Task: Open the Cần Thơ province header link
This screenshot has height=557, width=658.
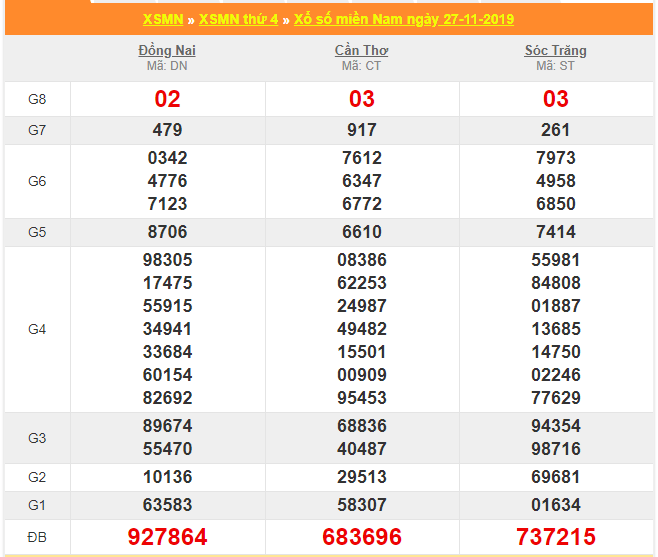Action: pyautogui.click(x=361, y=50)
